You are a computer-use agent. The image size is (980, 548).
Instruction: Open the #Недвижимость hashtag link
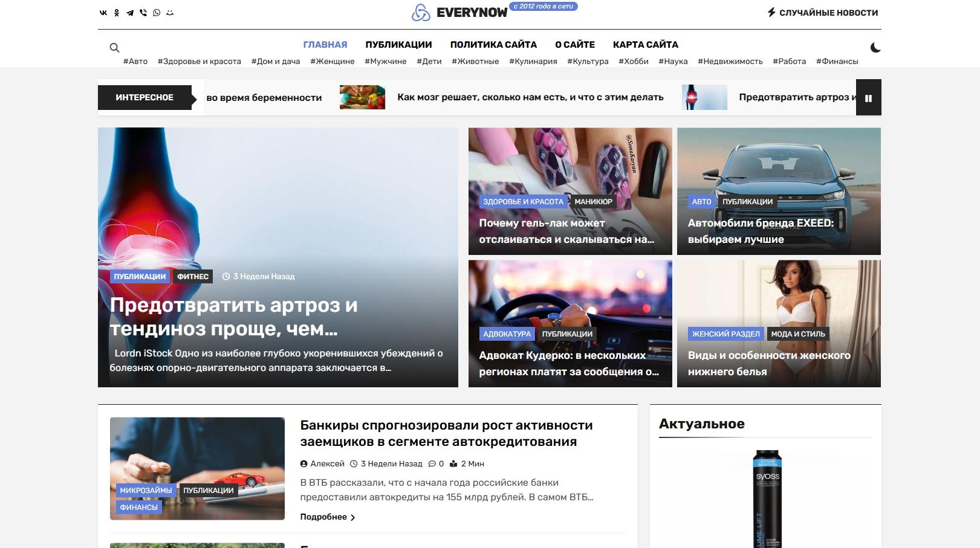(x=730, y=61)
